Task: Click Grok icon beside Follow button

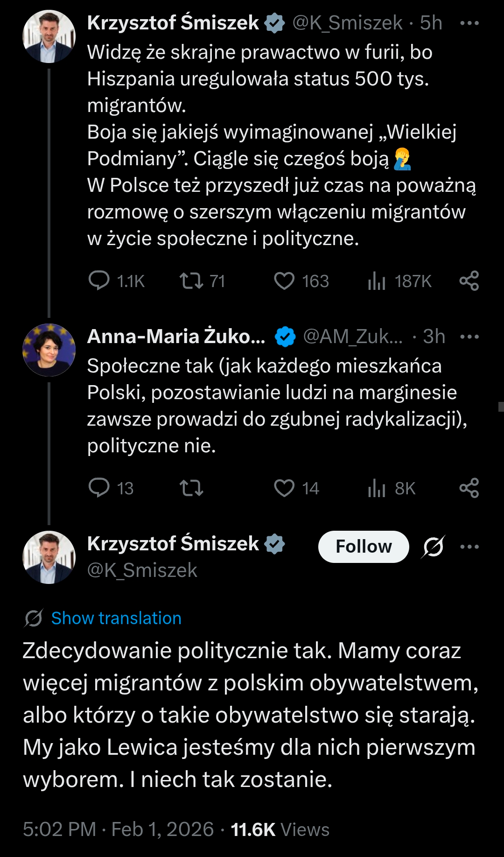Action: click(433, 547)
